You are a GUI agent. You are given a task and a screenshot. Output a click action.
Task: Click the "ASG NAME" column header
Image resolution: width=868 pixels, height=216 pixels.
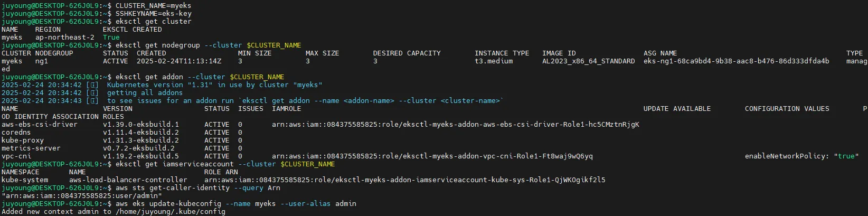coord(661,53)
